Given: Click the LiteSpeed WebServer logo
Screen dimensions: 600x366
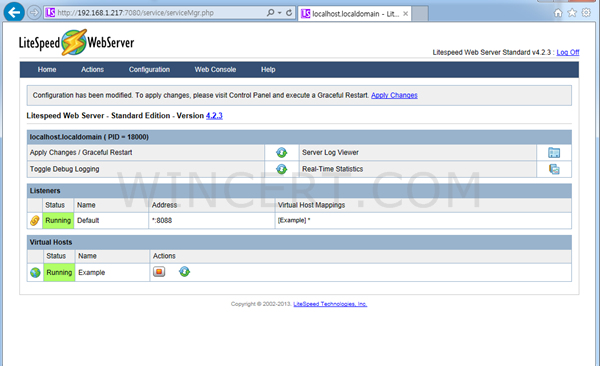Looking at the screenshot, I should tap(77, 42).
